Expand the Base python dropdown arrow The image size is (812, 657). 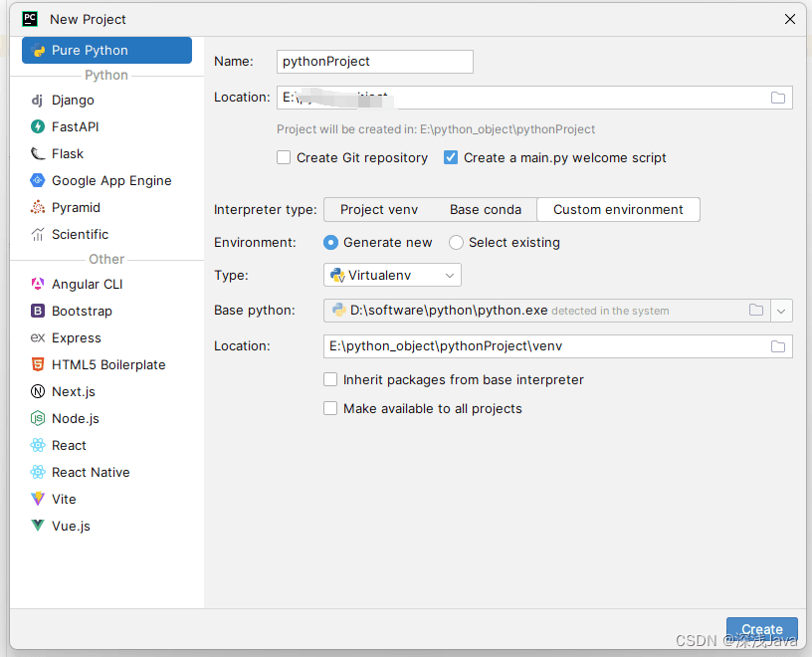(x=781, y=311)
